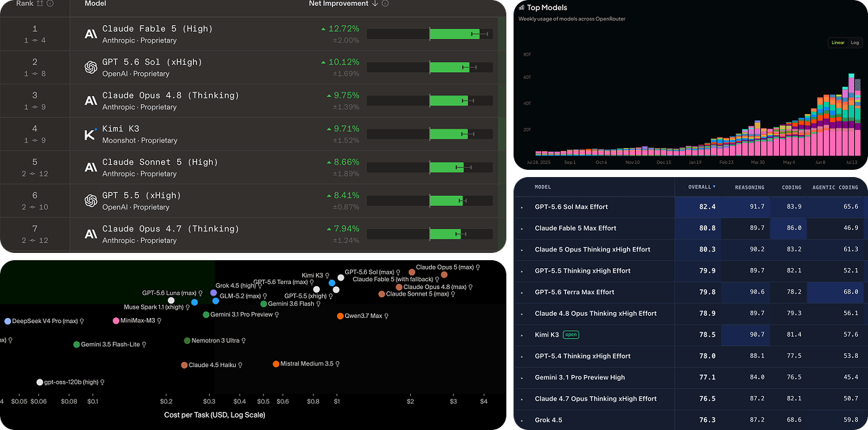Click the white gpt-oss-120b (high) data point
This screenshot has width=868, height=430.
(39, 382)
